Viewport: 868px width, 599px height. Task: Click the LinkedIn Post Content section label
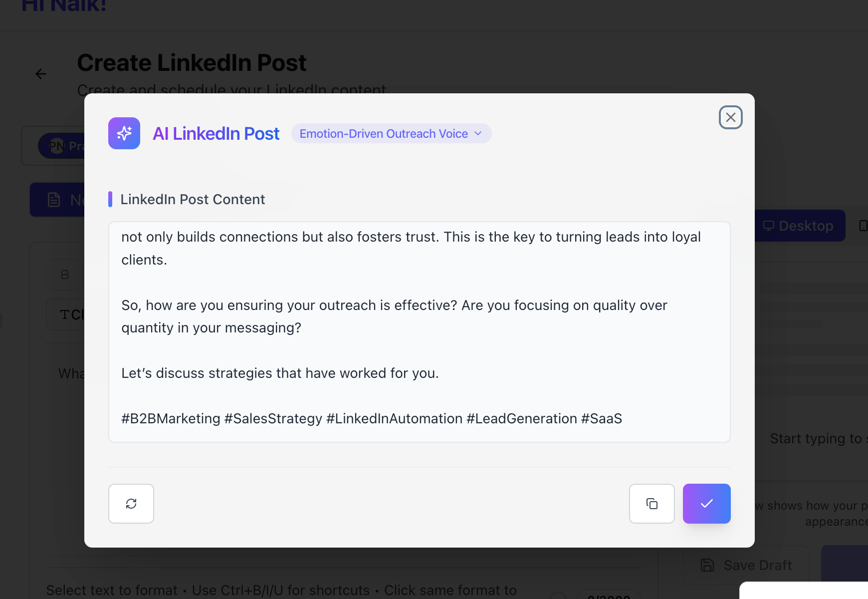tap(193, 199)
